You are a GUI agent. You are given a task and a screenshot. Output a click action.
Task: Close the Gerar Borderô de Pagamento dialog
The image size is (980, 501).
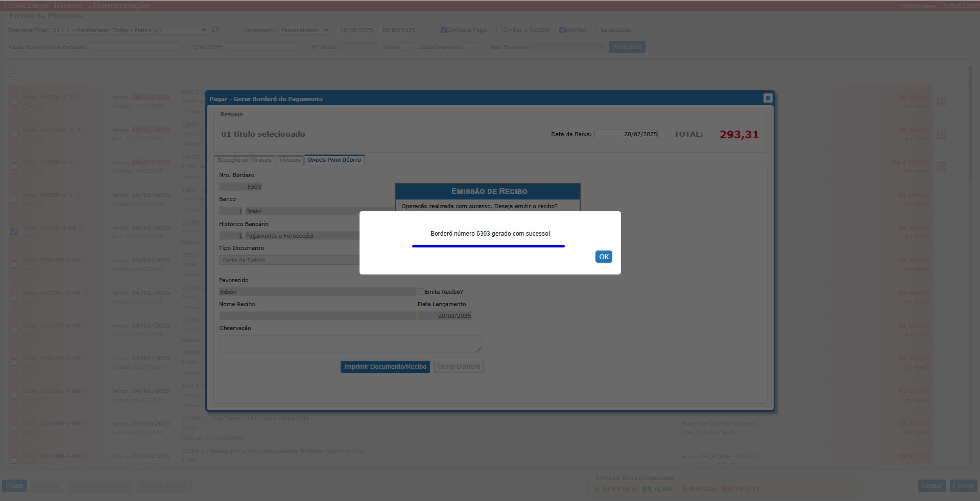[x=768, y=98]
